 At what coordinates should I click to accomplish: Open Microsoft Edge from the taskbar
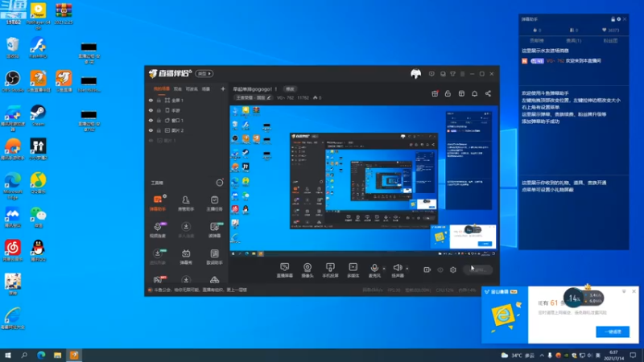[41, 356]
